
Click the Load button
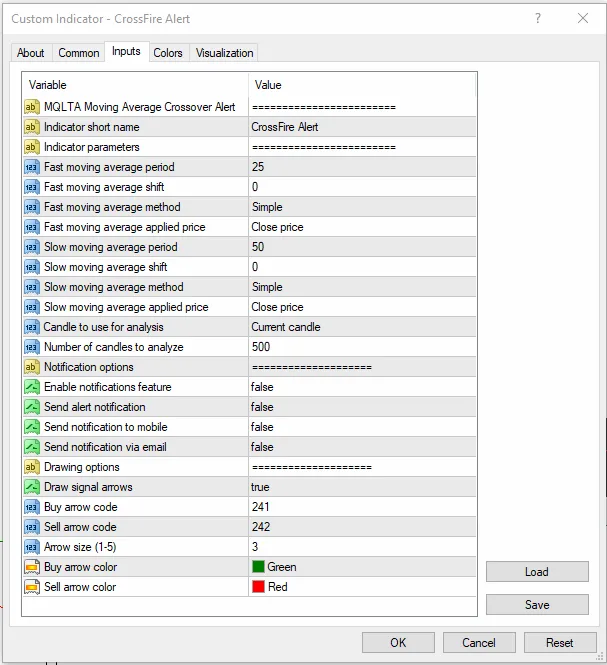pyautogui.click(x=537, y=572)
